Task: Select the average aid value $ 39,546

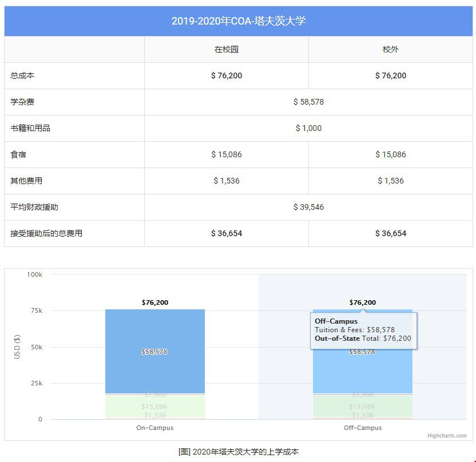Action: tap(308, 207)
